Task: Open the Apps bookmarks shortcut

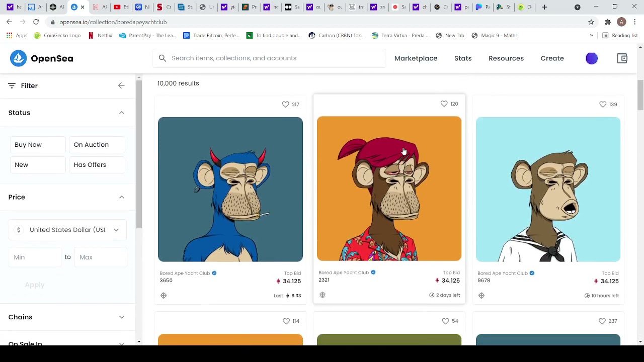Action: coord(17,36)
